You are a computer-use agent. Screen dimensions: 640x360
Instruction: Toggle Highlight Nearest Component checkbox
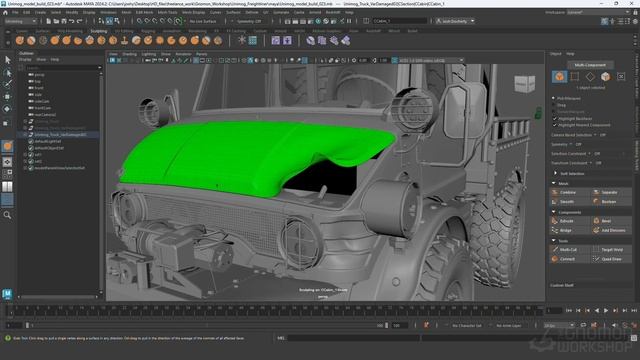coord(555,125)
